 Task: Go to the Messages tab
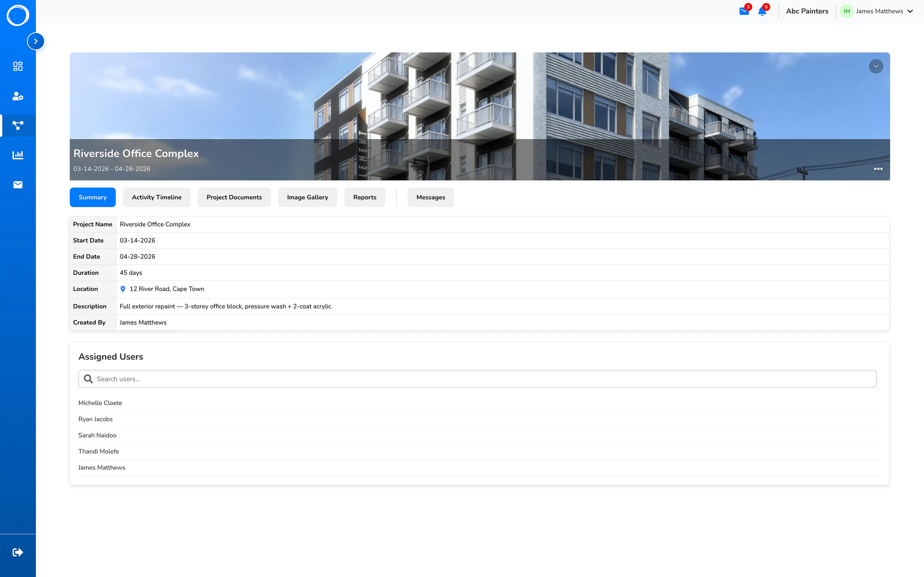431,197
